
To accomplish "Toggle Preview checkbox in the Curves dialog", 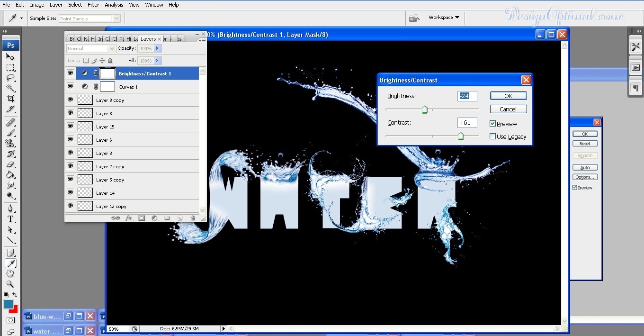I will point(575,188).
